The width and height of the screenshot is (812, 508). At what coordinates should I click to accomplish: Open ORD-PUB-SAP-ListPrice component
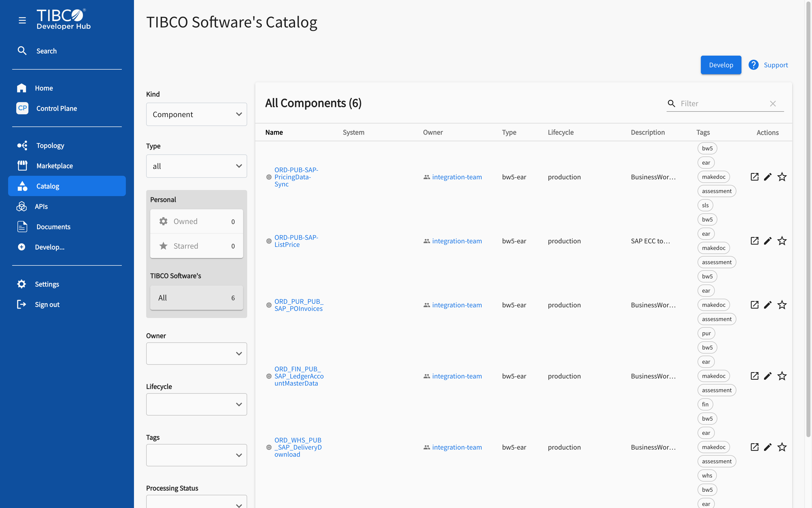[296, 241]
